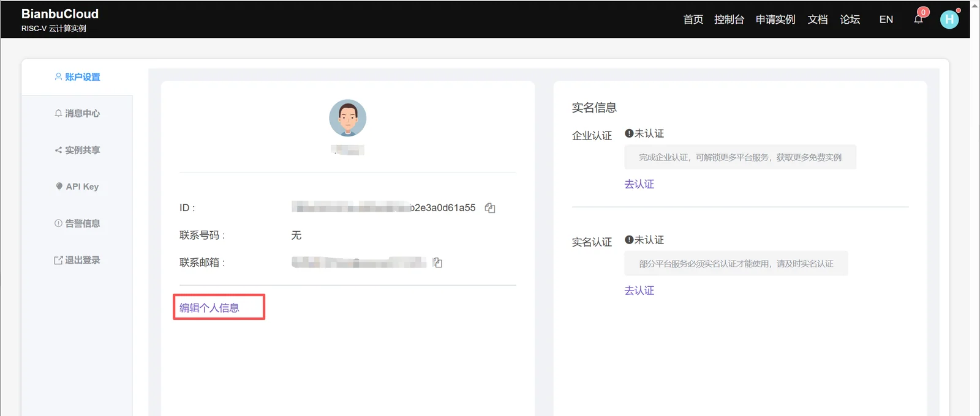Open 申请实例 in top navigation

click(x=775, y=20)
